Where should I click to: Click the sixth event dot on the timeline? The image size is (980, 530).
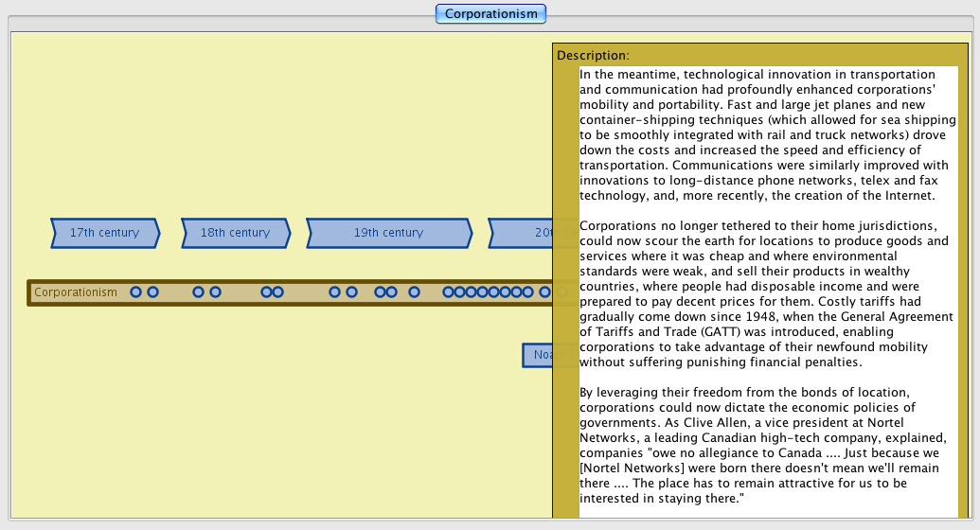277,292
